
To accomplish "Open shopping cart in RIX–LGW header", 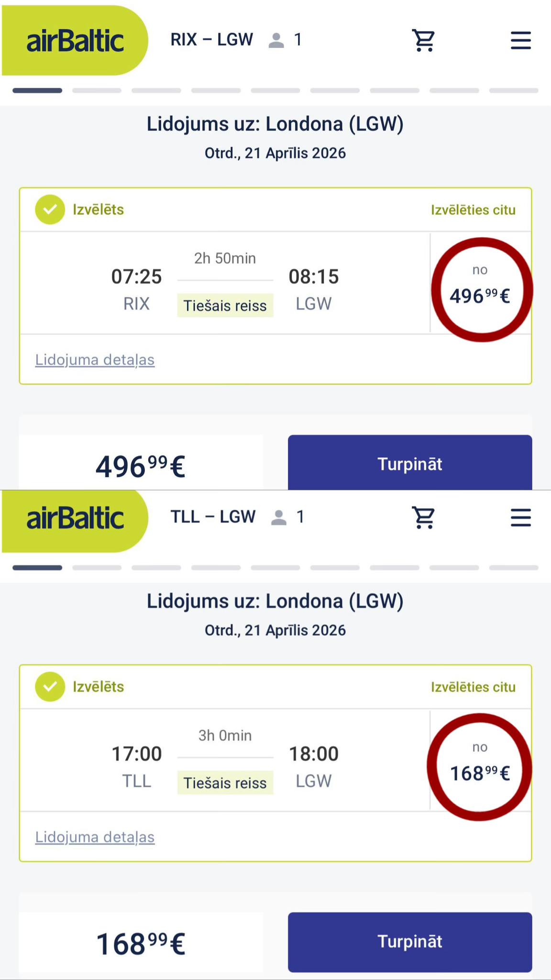I will [x=424, y=40].
